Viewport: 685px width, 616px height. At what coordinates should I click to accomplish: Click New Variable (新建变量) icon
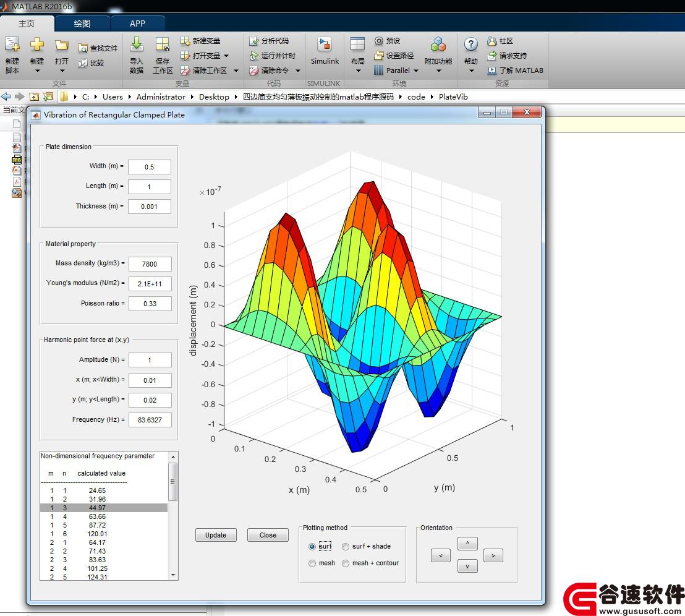pyautogui.click(x=185, y=41)
